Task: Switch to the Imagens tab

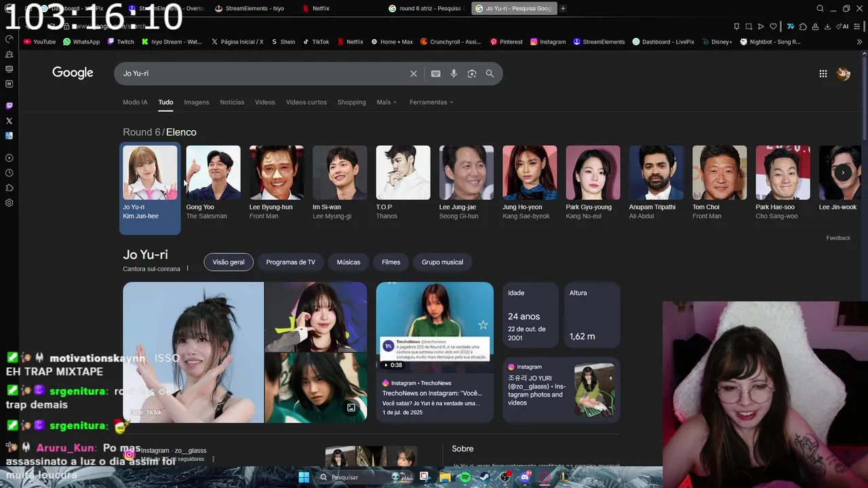Action: [x=197, y=102]
